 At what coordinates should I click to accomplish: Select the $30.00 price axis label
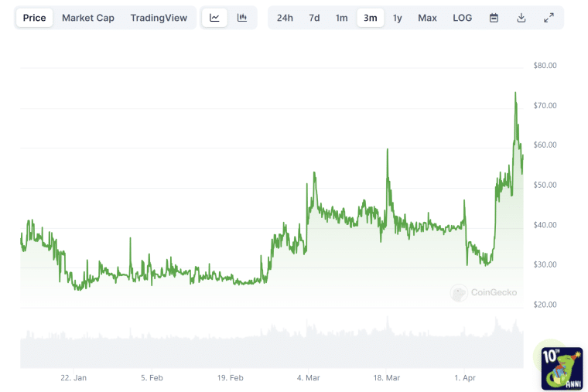[x=545, y=264]
